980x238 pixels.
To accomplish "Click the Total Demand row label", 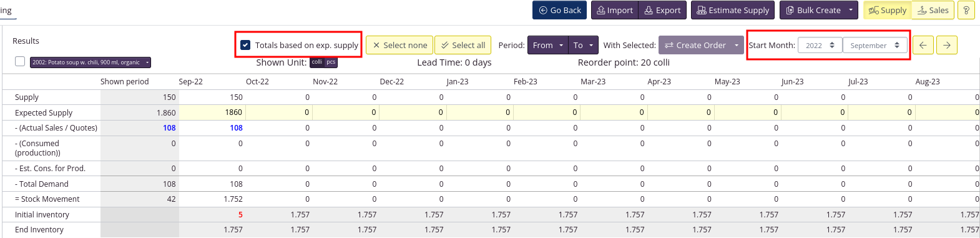I will (x=42, y=184).
